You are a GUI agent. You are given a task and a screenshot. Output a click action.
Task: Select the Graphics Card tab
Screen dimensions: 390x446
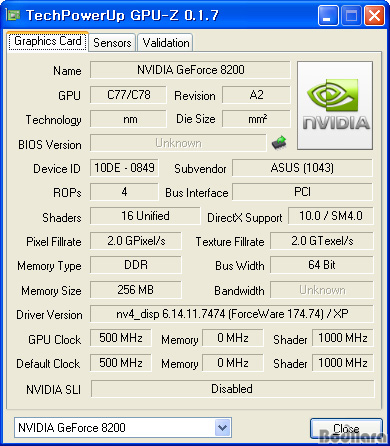click(48, 41)
